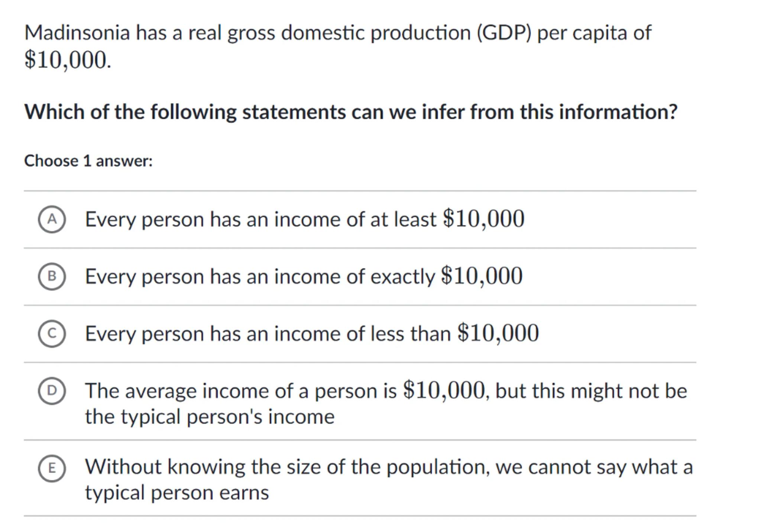Click the text "Every person has an income of exactly"
Screen dimensions: 761x532
(x=259, y=277)
